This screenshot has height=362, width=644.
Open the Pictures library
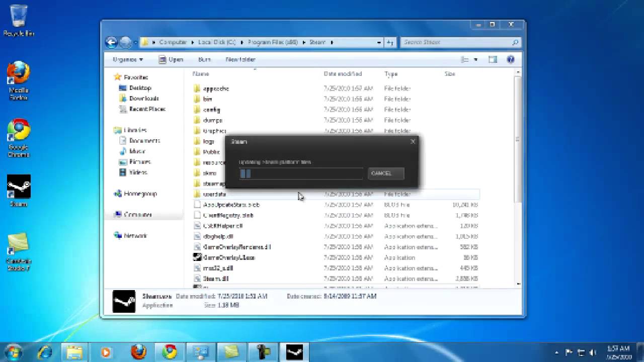[140, 162]
